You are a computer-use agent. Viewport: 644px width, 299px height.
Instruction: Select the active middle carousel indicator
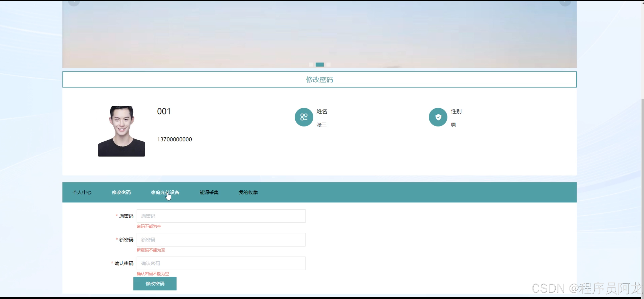pyautogui.click(x=320, y=65)
